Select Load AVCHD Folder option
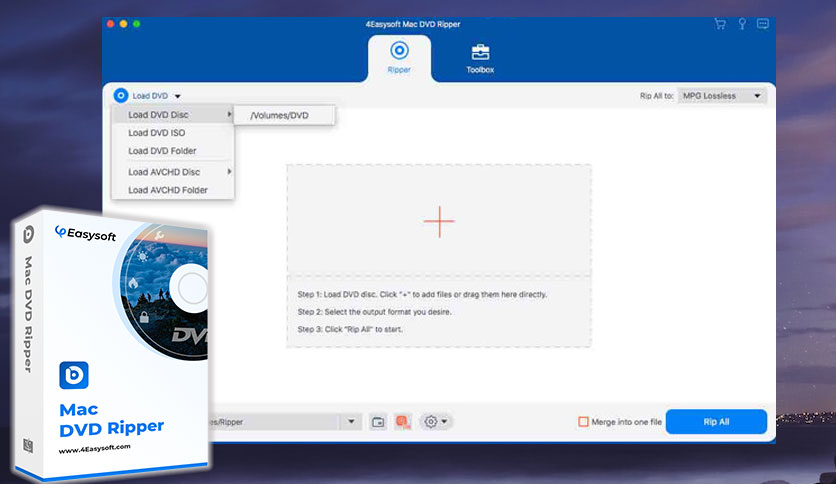836x484 pixels. (x=173, y=190)
